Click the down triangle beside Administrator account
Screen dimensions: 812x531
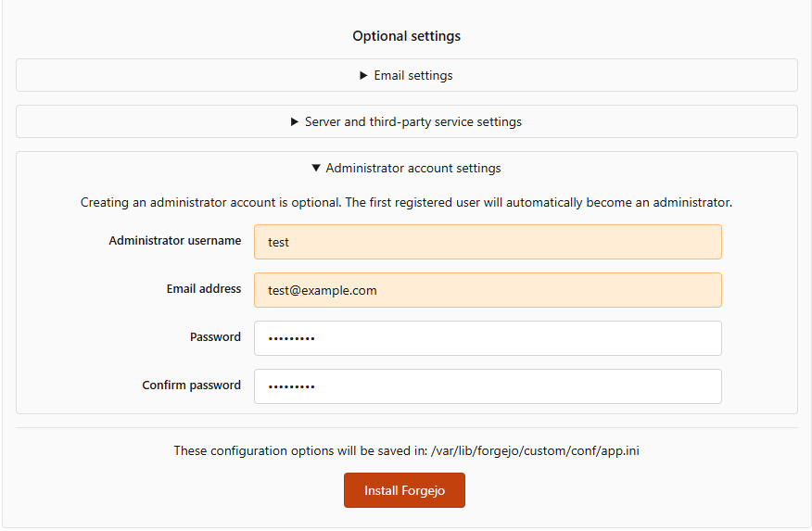316,169
